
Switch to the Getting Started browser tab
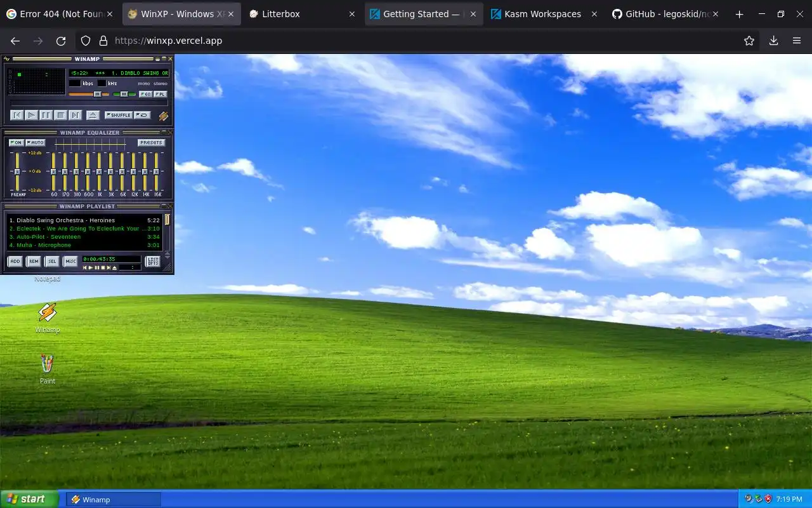coord(424,14)
